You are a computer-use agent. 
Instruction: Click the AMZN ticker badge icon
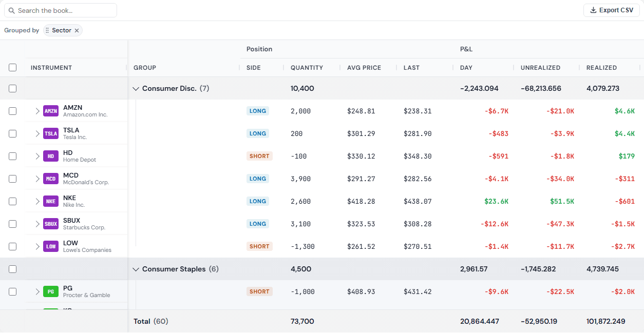click(51, 111)
